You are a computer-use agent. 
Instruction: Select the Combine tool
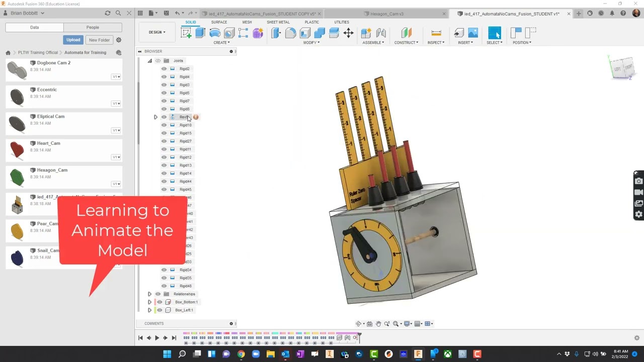[319, 33]
